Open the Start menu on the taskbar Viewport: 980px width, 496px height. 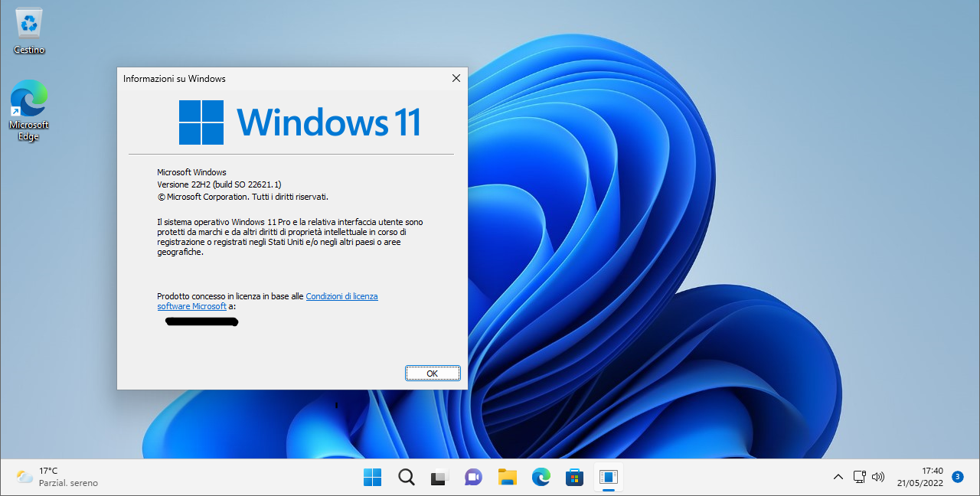[x=372, y=478]
